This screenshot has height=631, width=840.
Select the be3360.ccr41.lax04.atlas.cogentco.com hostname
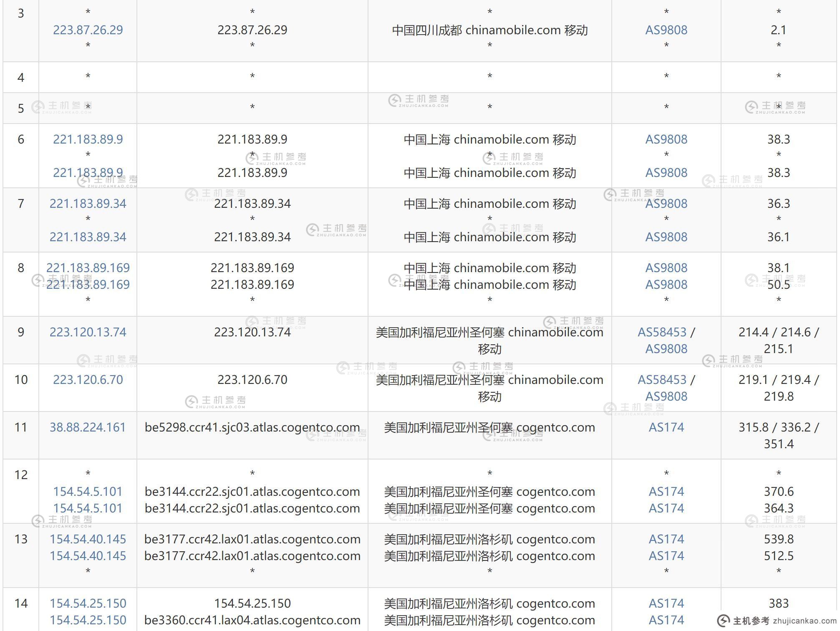252,620
